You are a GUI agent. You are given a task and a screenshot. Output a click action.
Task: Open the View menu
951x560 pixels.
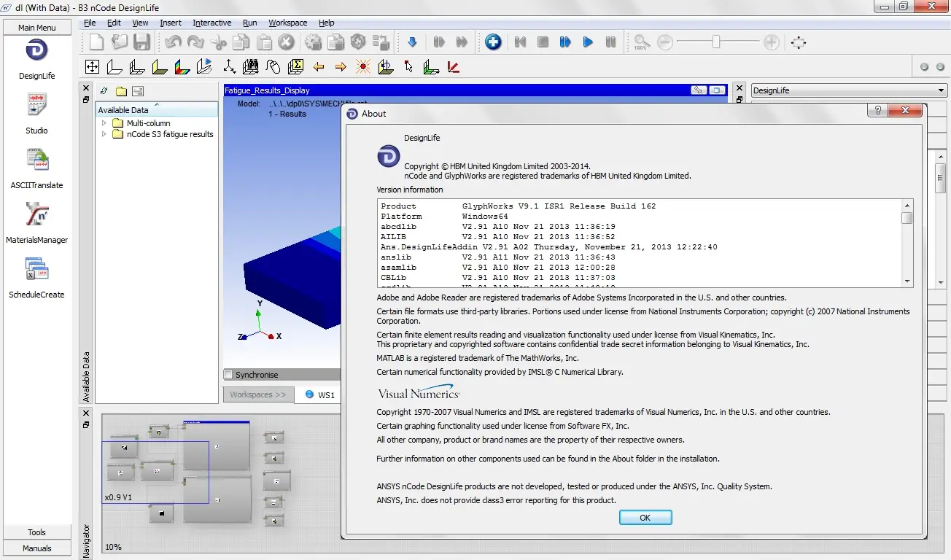point(140,23)
